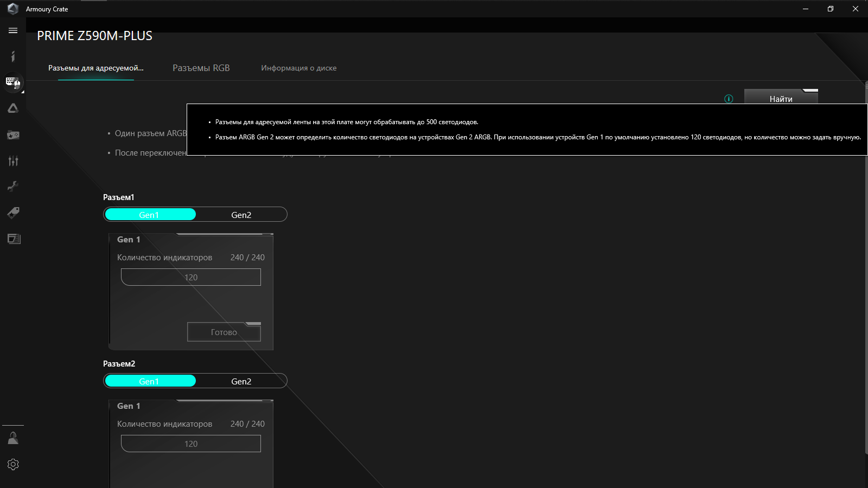Open the Game Library gamepad icon
868x488 pixels.
pos(13,134)
